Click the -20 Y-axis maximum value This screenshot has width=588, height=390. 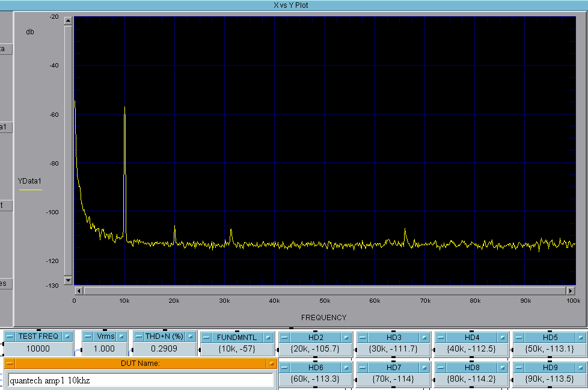[54, 16]
